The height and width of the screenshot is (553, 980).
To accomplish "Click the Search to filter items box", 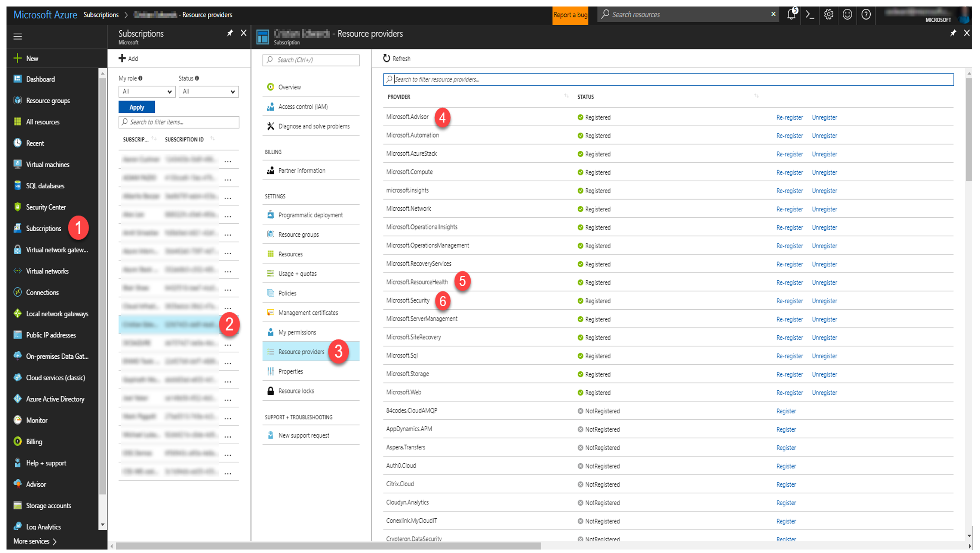I will pyautogui.click(x=179, y=122).
